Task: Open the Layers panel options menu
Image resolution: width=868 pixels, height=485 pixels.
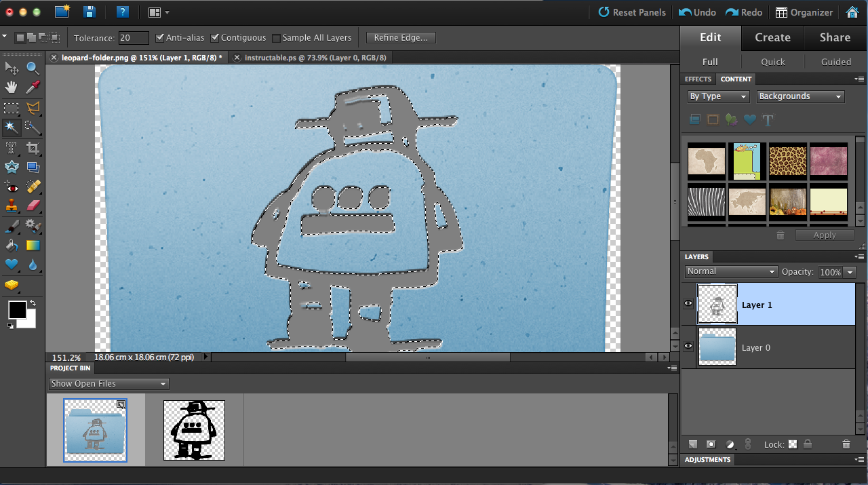Action: tap(859, 256)
